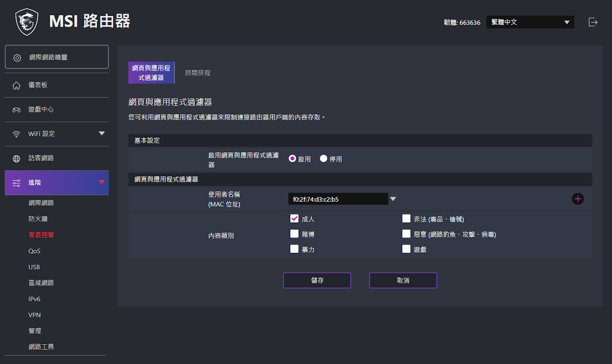Click the 遊戲中心 gamepad icon
Image resolution: width=612 pixels, height=364 pixels.
coord(16,110)
